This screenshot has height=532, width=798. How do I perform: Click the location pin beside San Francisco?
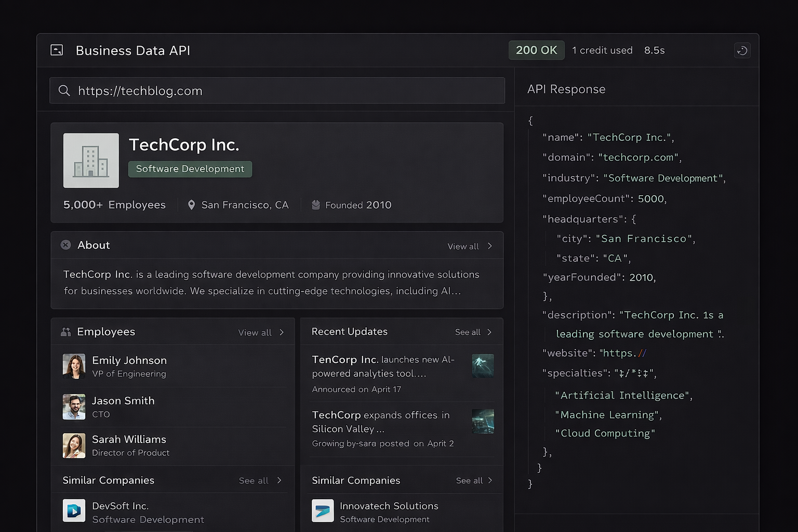tap(192, 205)
